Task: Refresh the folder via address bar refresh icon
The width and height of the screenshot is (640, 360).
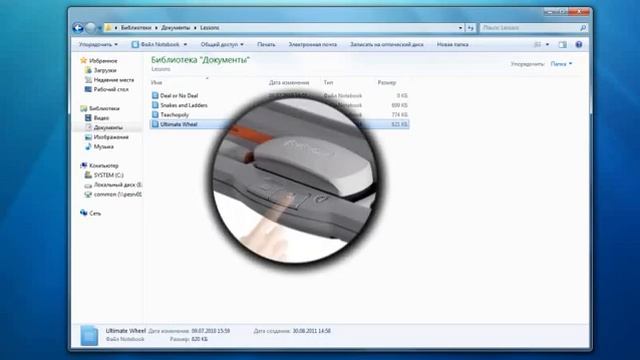Action: pyautogui.click(x=471, y=28)
